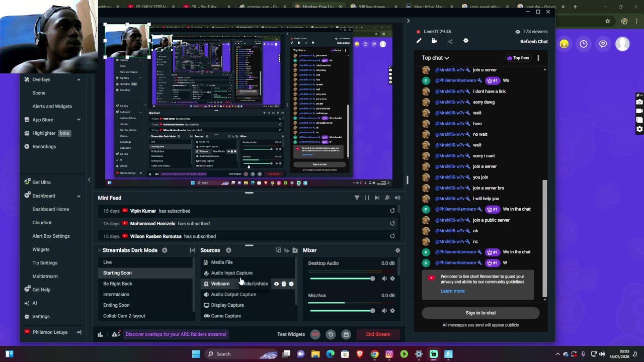This screenshot has height=362, width=644.
Task: Open Mic/Aux settings gear
Action: click(x=393, y=311)
